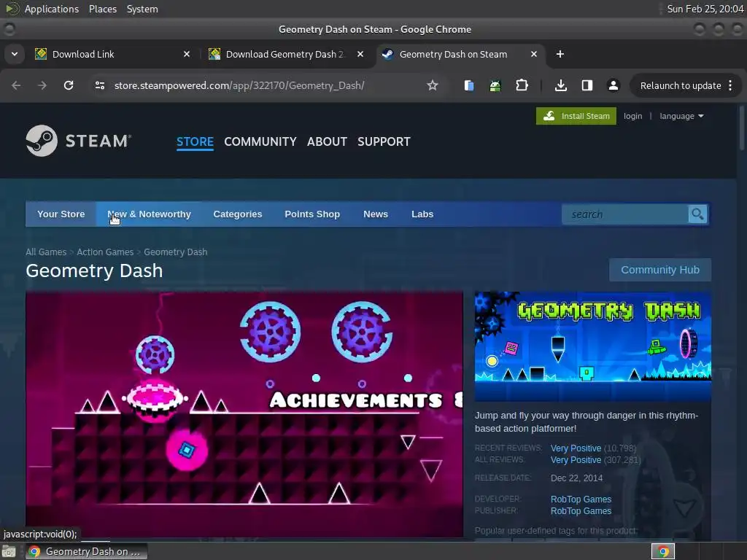Click Relaunch to update button
The image size is (747, 560).
coord(681,86)
